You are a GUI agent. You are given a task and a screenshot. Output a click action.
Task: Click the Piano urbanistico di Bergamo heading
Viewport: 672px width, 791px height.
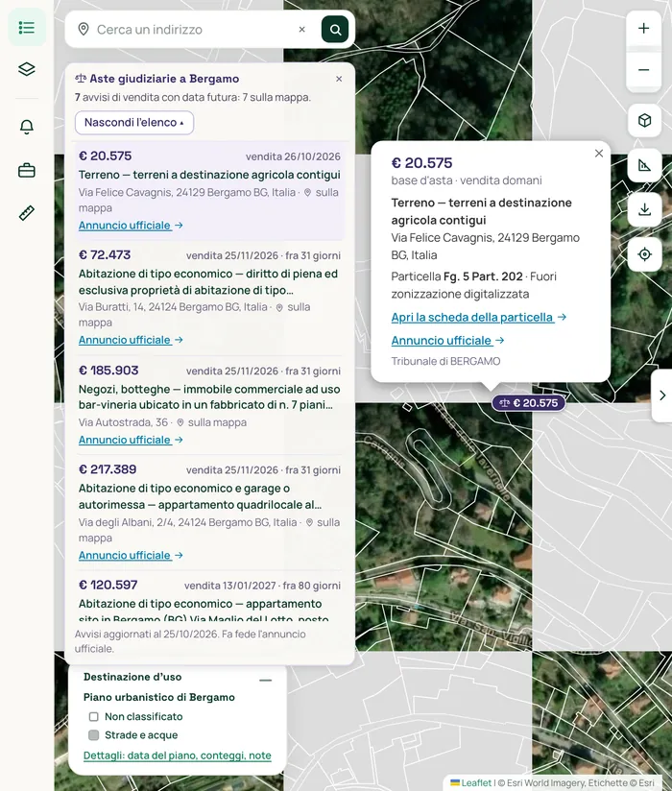(x=159, y=697)
